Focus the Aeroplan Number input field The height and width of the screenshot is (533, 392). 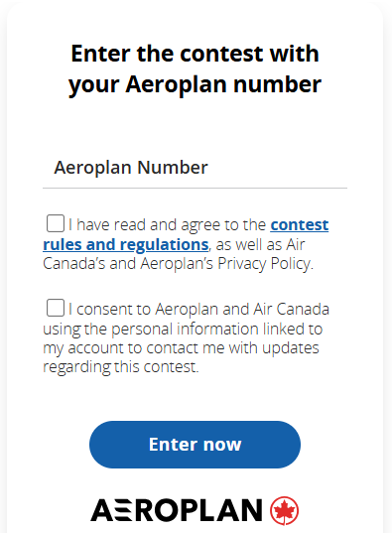coord(195,167)
